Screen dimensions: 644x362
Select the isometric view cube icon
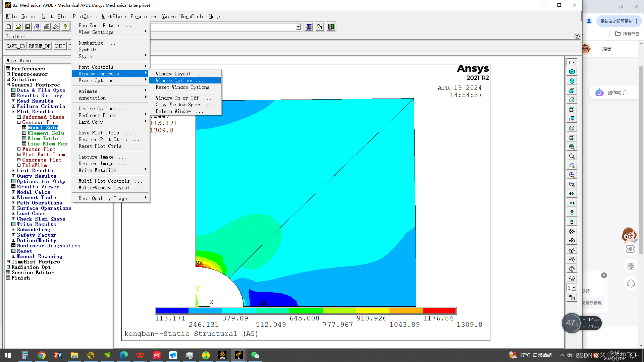572,72
